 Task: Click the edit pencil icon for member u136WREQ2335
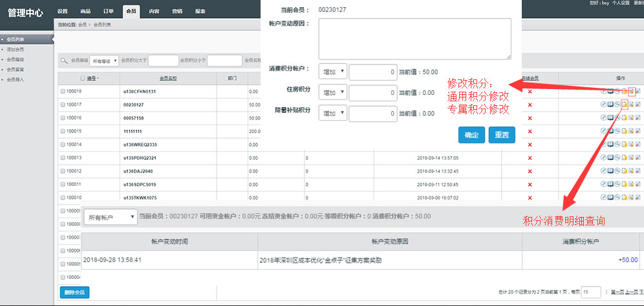click(603, 145)
